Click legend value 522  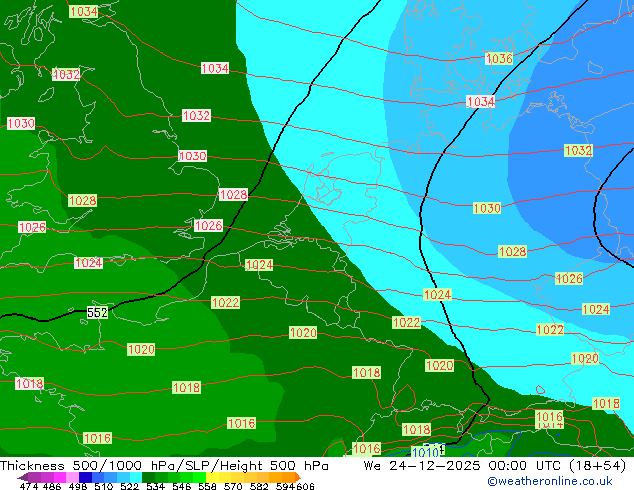point(129,486)
